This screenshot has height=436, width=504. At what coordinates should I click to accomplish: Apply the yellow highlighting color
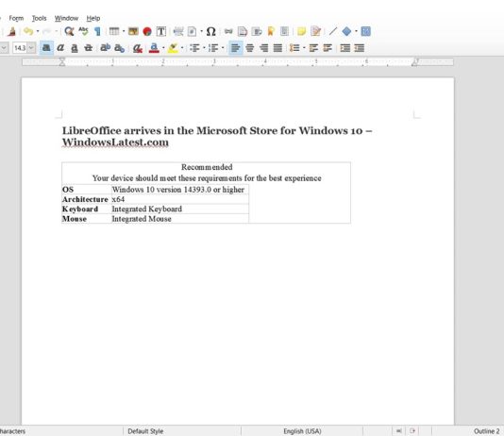pyautogui.click(x=173, y=48)
